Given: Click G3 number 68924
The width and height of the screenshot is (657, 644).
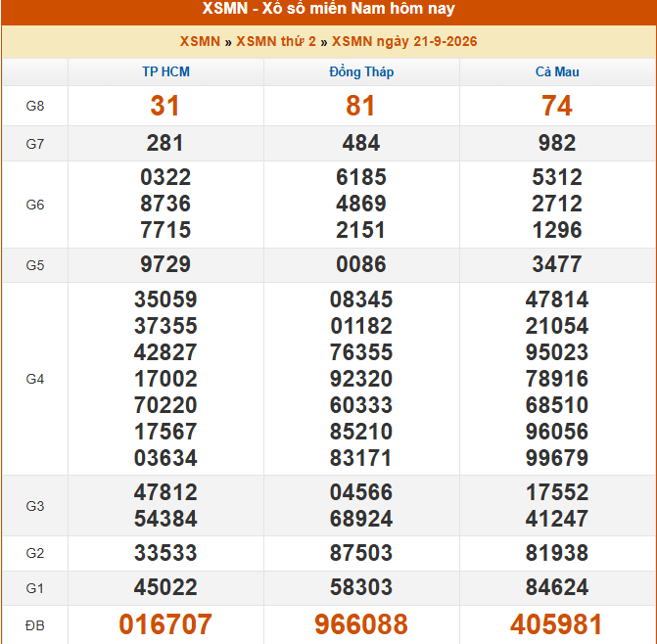Looking at the screenshot, I should click(361, 519).
